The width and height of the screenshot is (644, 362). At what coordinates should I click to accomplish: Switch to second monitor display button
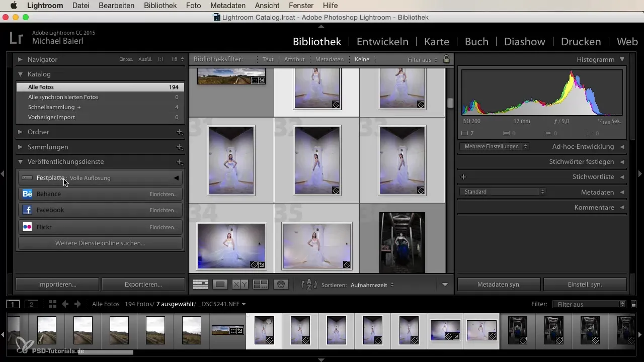coord(31,304)
